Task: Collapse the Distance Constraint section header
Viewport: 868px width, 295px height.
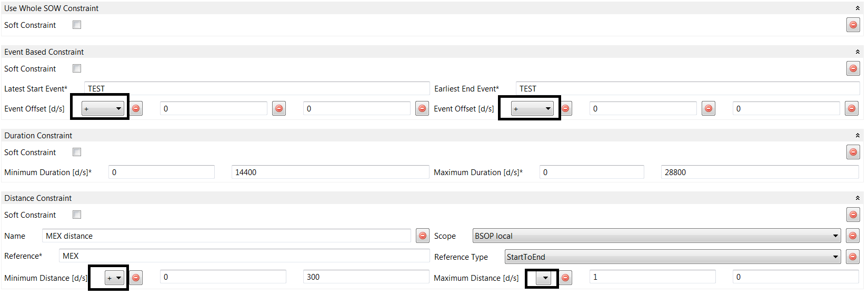Action: point(857,198)
